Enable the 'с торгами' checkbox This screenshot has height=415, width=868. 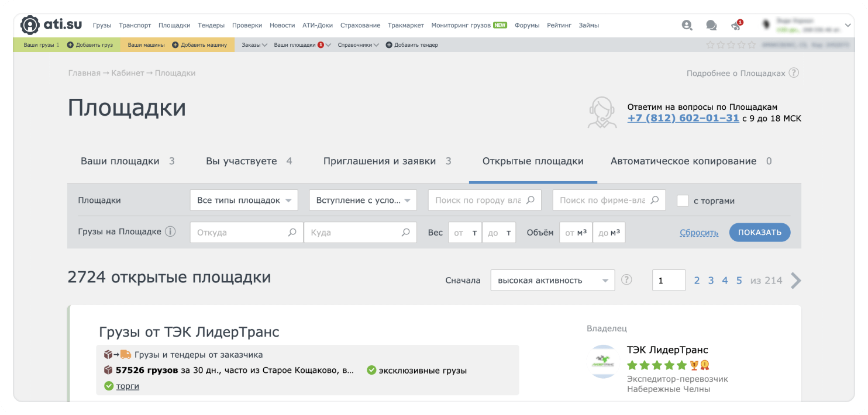pos(683,200)
